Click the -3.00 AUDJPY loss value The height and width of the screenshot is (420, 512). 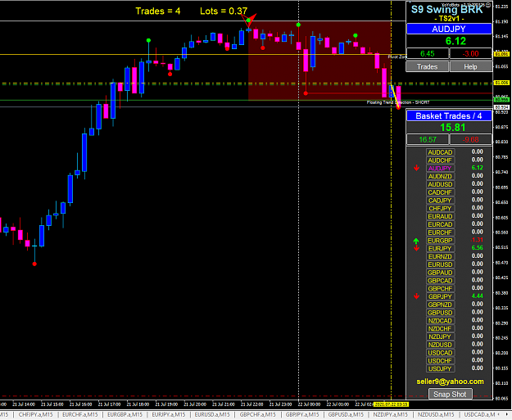click(x=470, y=54)
